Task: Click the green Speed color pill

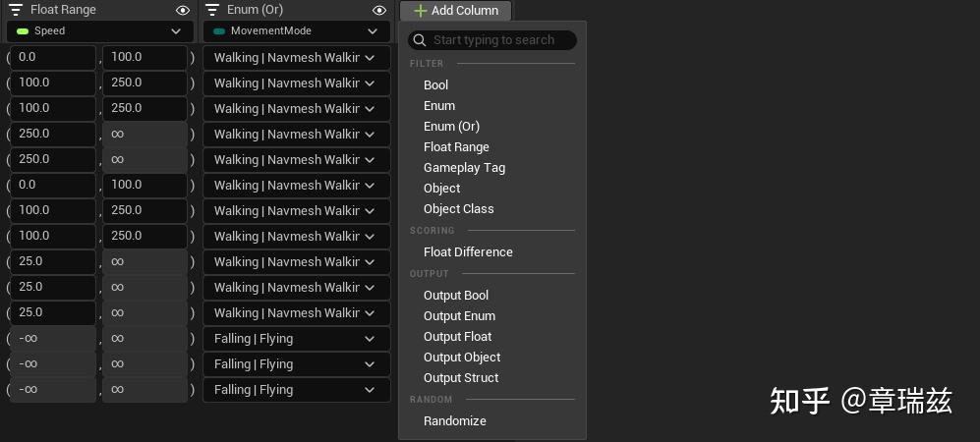Action: click(x=23, y=31)
